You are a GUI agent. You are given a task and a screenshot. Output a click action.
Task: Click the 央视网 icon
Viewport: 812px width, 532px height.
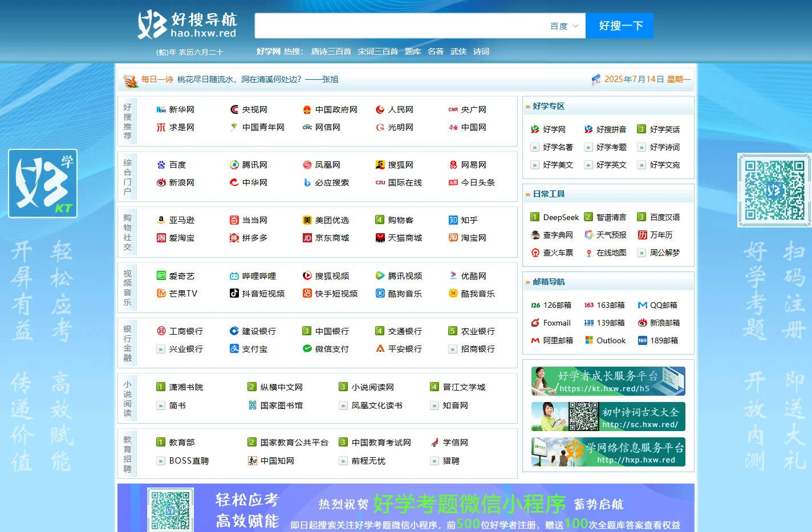(234, 109)
